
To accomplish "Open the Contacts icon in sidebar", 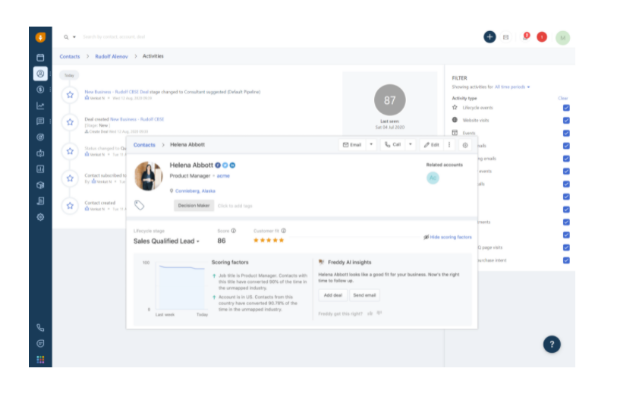I will pos(40,74).
